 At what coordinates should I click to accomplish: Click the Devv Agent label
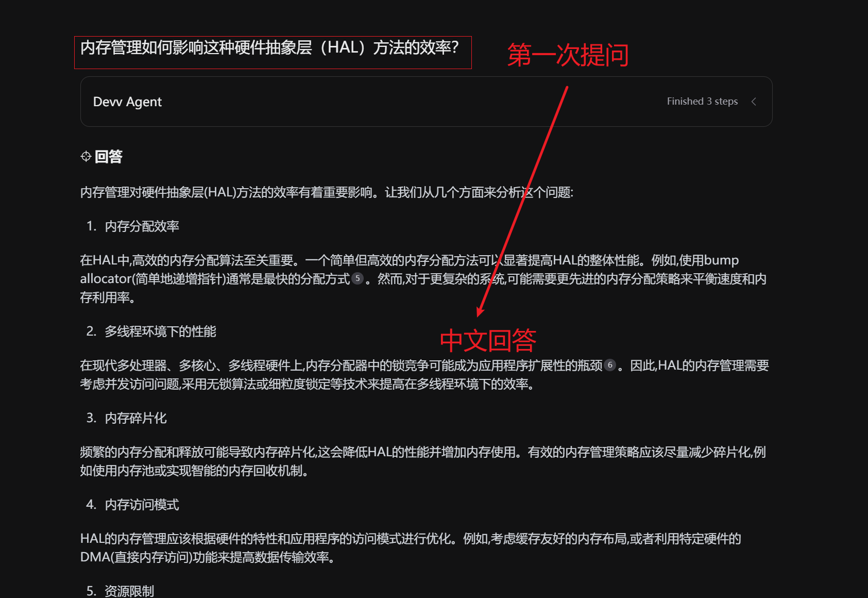[127, 102]
